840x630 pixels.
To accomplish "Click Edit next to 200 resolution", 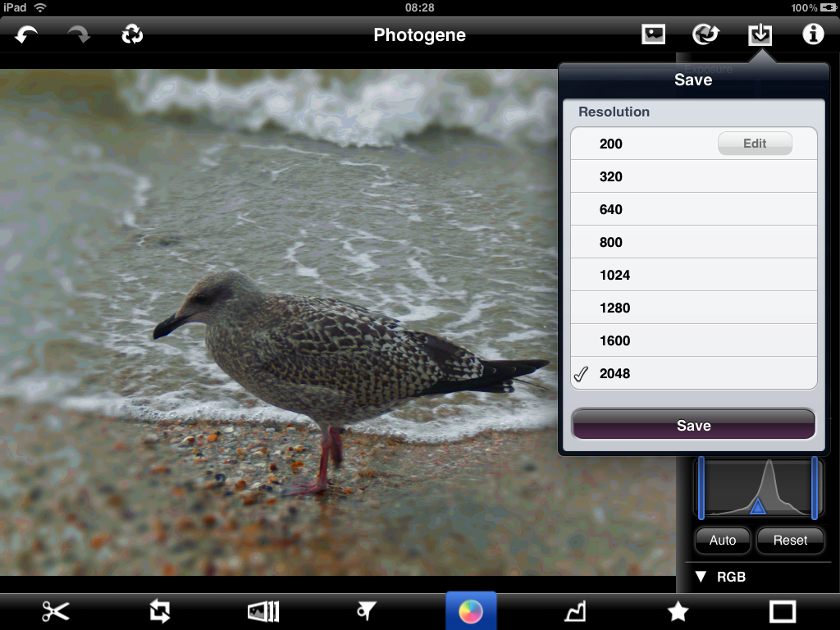I will (755, 144).
